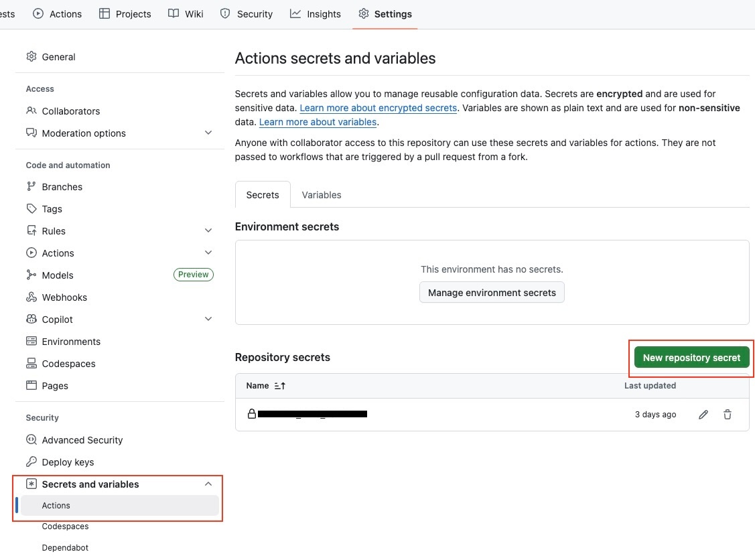Open Learn more about encrypted secrets link
Viewport: 755px width, 560px height.
[378, 108]
